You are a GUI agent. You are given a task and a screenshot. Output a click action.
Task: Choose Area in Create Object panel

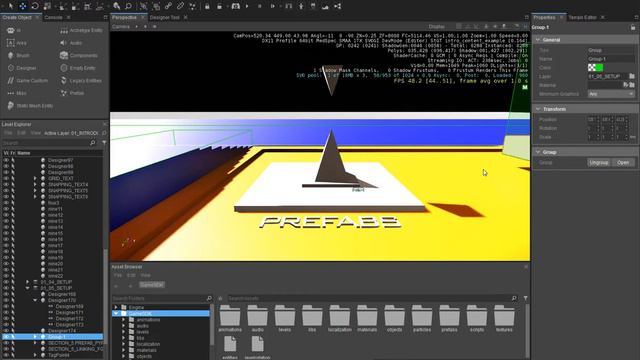click(16, 43)
